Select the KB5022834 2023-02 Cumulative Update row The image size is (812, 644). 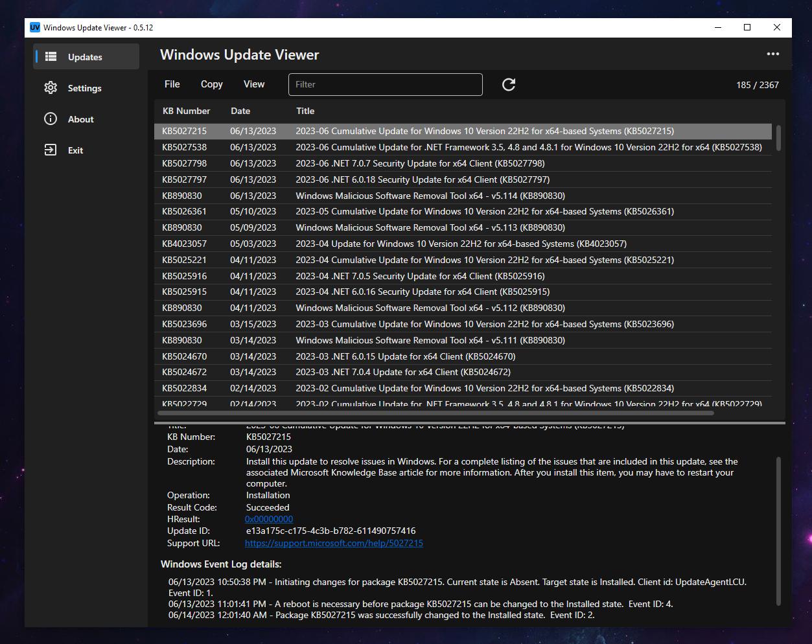[x=463, y=388]
